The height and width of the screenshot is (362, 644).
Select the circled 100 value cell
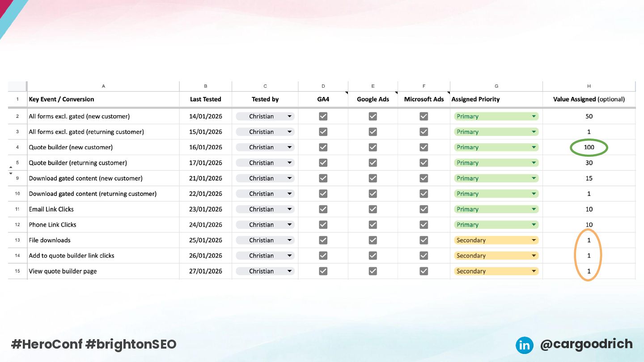589,147
